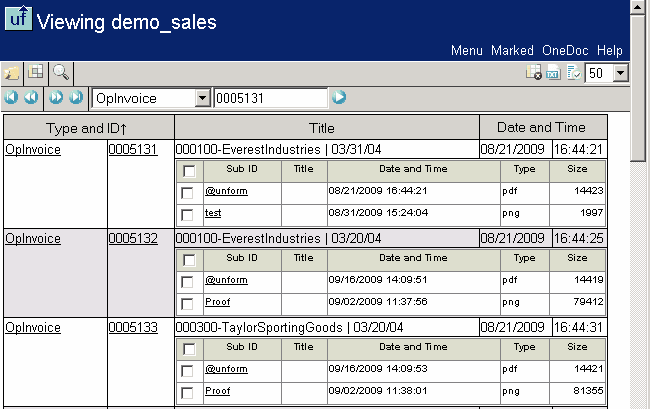Click the folder icon in the toolbar
This screenshot has height=409, width=650.
coord(12,73)
